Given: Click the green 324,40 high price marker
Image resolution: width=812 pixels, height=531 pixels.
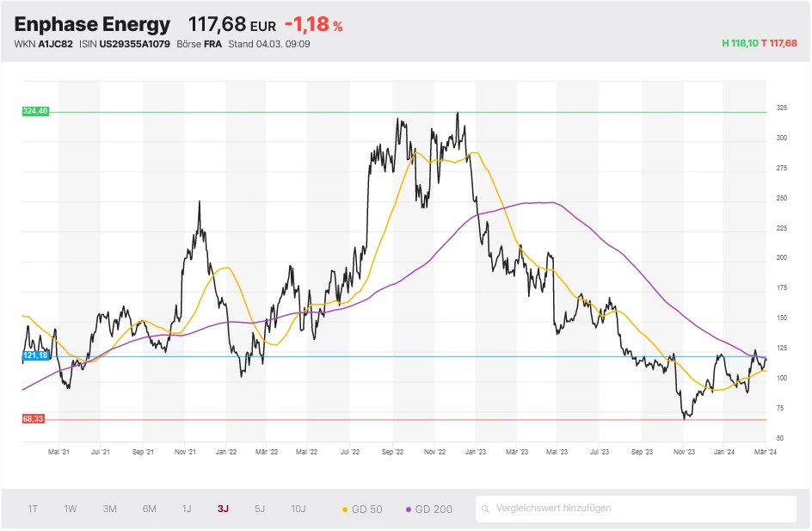Looking at the screenshot, I should click(x=35, y=111).
